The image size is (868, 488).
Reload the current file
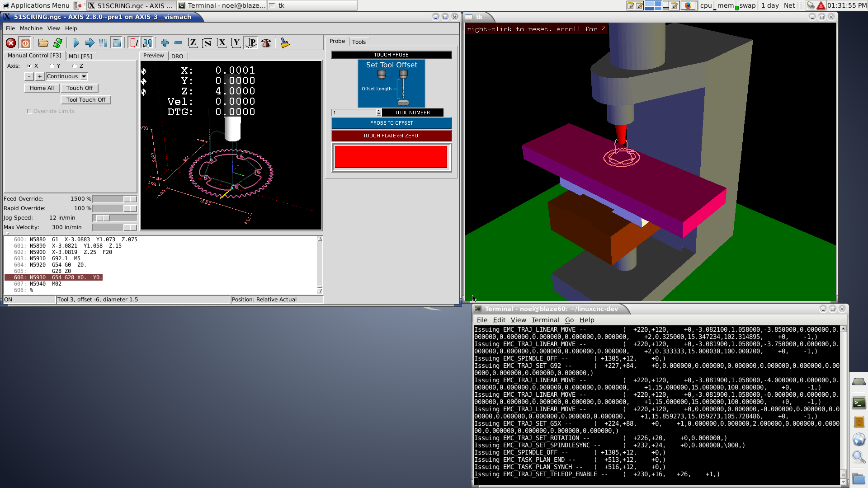[x=58, y=43]
